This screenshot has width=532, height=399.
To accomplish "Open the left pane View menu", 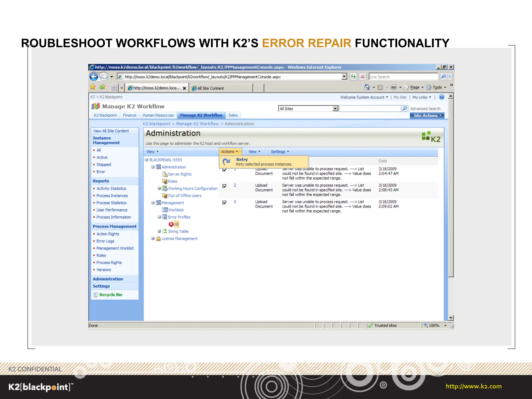I will tap(152, 151).
